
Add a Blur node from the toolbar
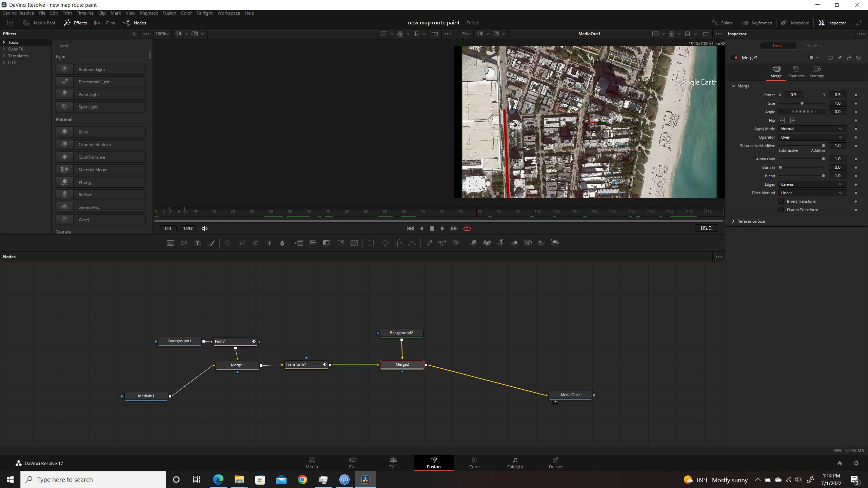(282, 243)
